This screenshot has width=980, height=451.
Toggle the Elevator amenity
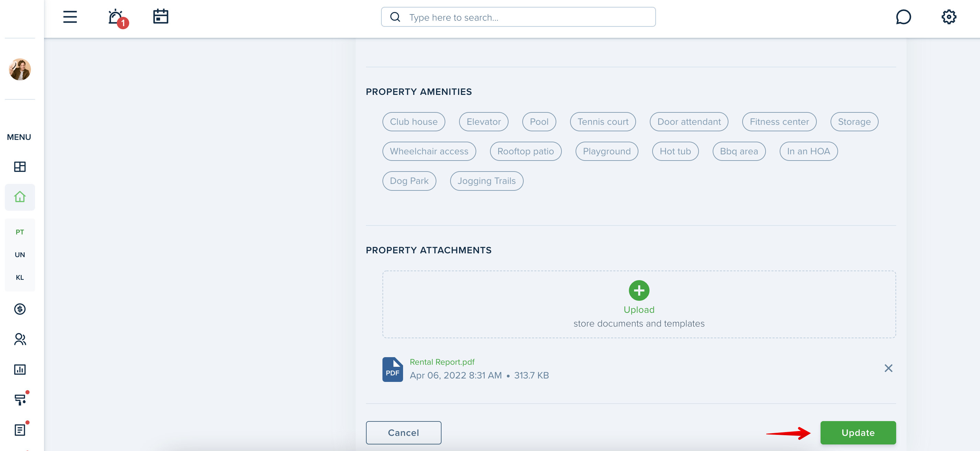[x=483, y=122]
